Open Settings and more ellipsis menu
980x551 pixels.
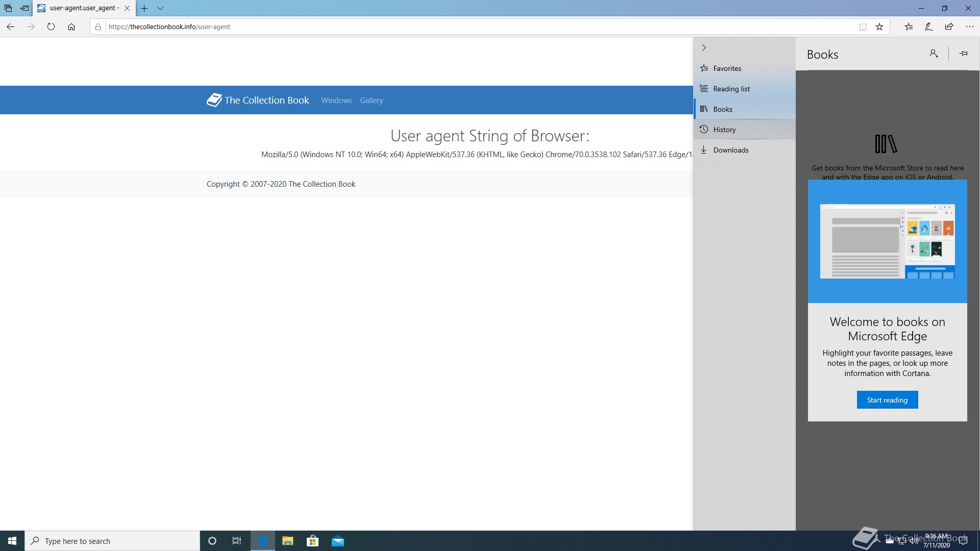pos(969,27)
